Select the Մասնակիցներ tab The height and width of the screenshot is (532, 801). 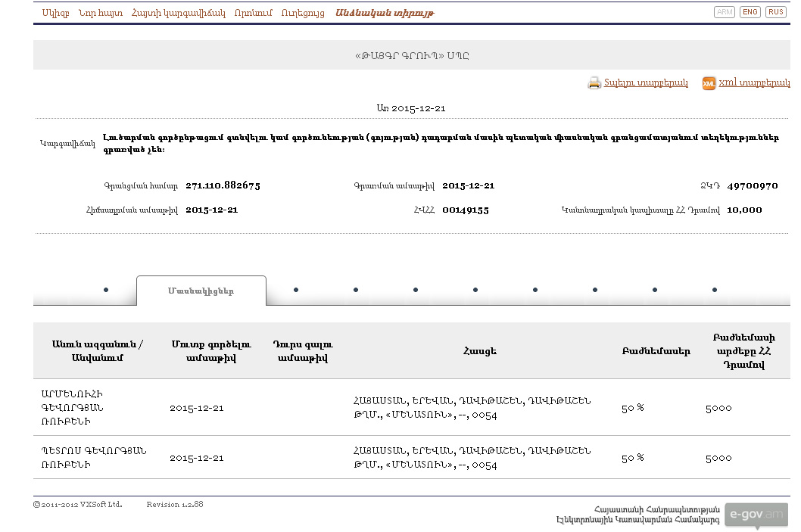tap(201, 291)
